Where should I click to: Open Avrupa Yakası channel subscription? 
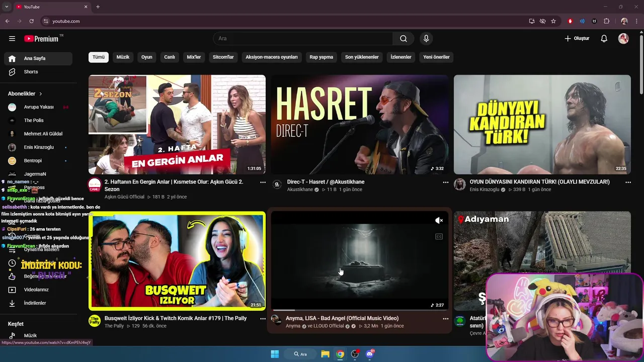[x=38, y=107]
